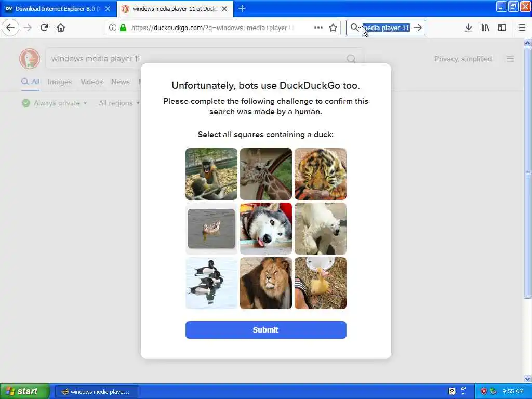Switch to the News results tab
Screen dimensions: 532x399
tap(121, 82)
